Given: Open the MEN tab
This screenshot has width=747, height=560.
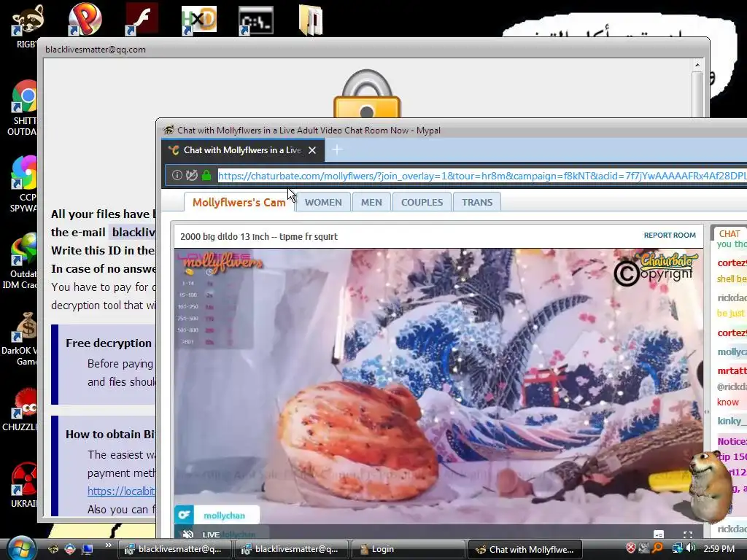Looking at the screenshot, I should coord(371,203).
